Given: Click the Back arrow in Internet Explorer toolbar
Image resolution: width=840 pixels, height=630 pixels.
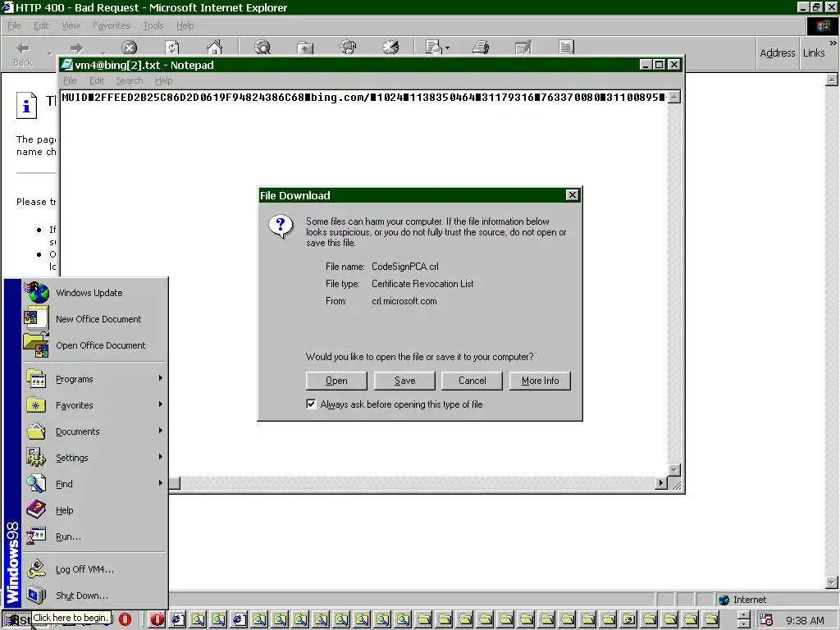Looking at the screenshot, I should (x=22, y=48).
